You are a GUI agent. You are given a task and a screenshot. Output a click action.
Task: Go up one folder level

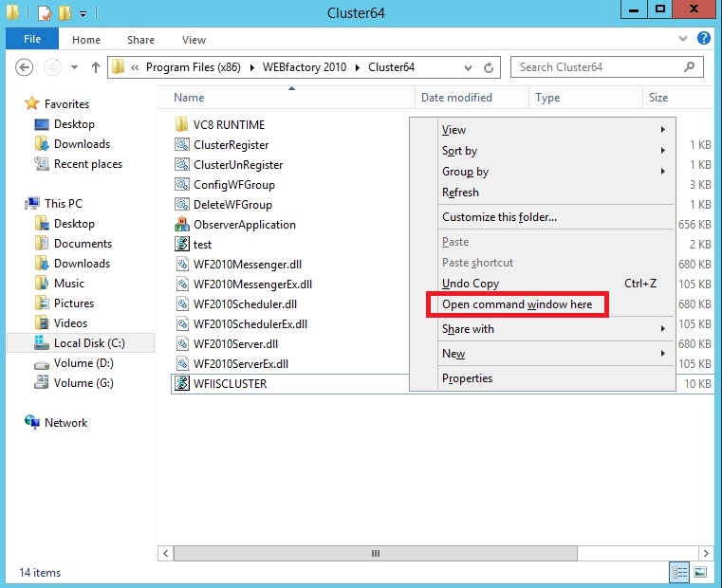[x=95, y=67]
